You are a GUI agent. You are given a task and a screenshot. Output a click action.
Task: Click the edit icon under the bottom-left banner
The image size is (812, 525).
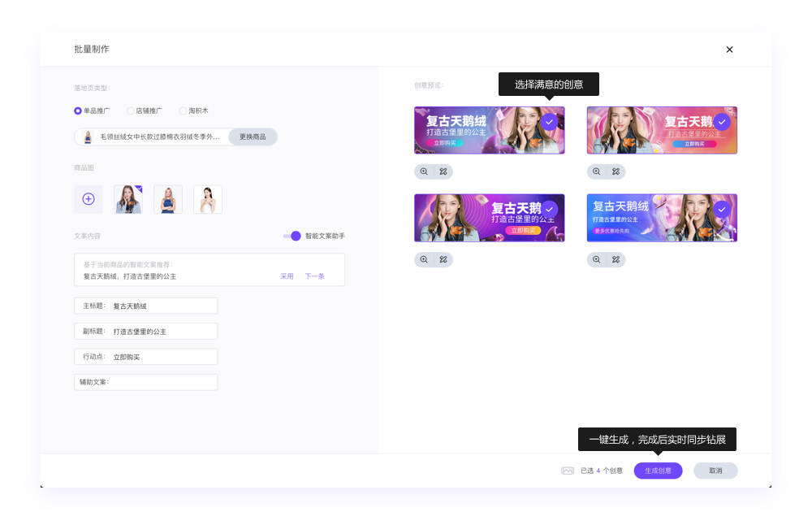click(x=443, y=259)
